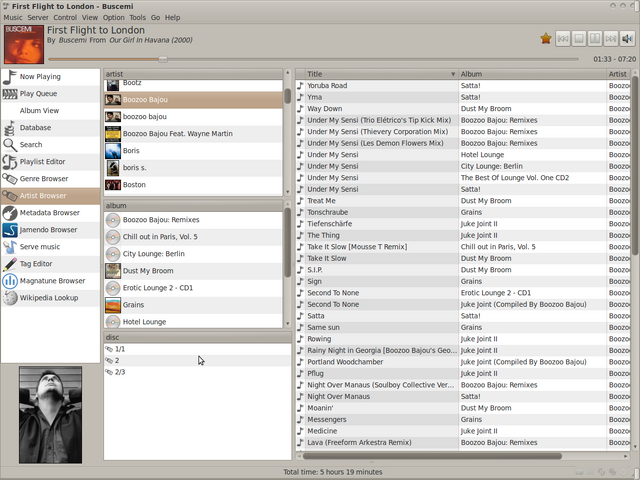Screen dimensions: 640x480
Task: Open the Magnatune Browser
Action: (x=51, y=281)
